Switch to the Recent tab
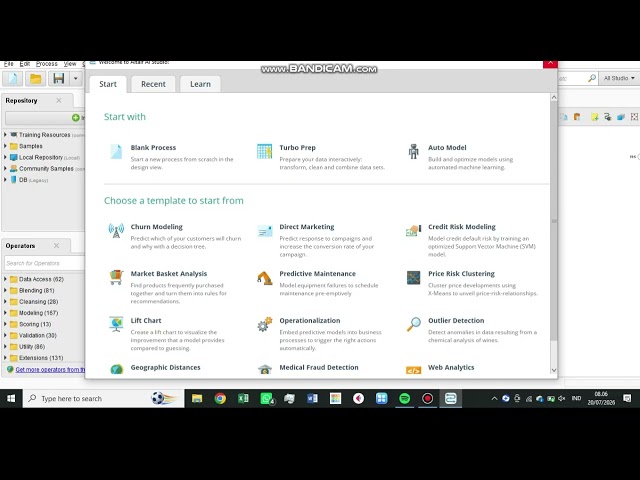Viewport: 640px width, 480px height. (153, 84)
